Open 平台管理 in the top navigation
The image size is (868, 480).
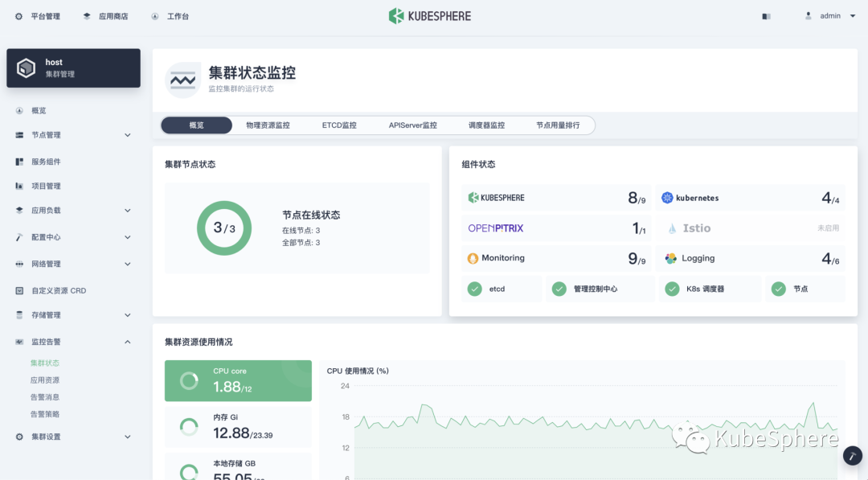coord(45,17)
